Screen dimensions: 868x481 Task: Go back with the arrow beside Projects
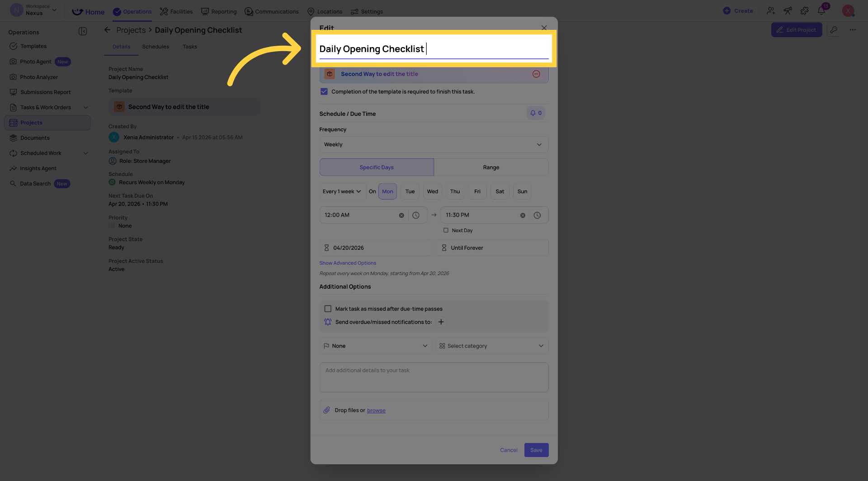click(x=107, y=30)
